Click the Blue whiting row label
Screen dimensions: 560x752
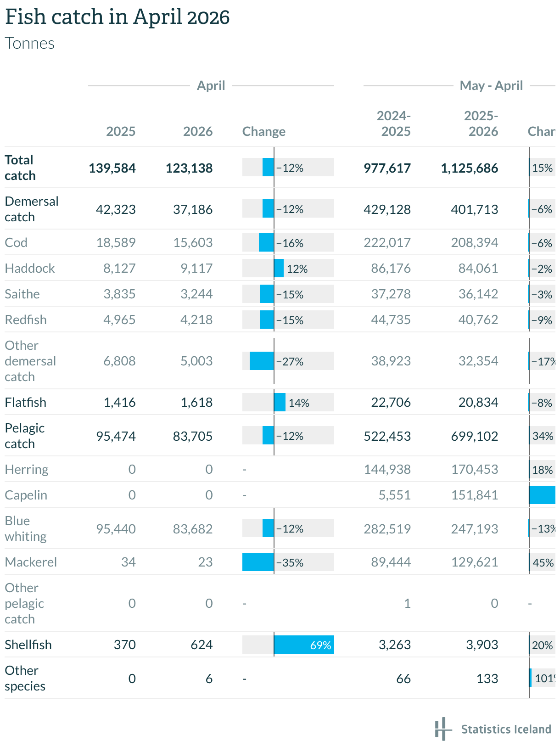pyautogui.click(x=26, y=528)
